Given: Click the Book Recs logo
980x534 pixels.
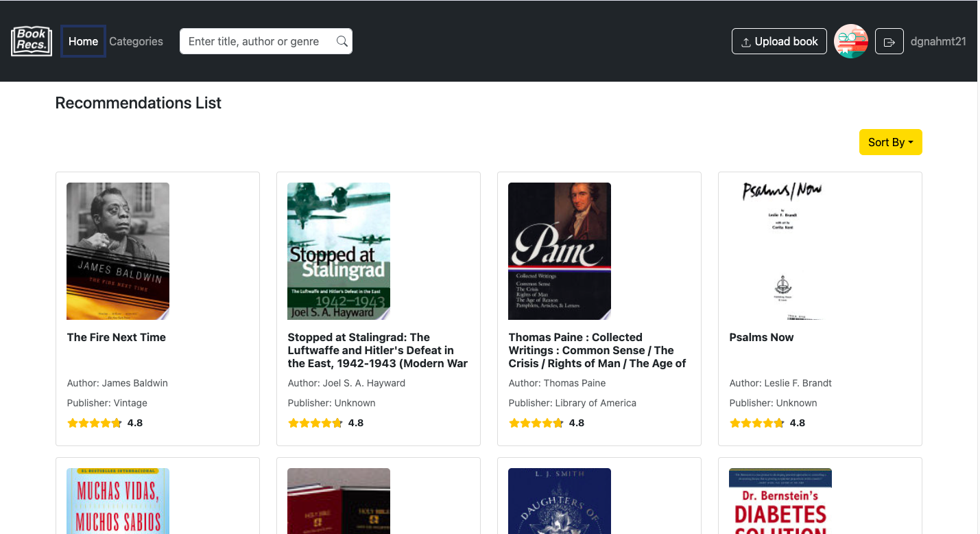Looking at the screenshot, I should tap(32, 41).
